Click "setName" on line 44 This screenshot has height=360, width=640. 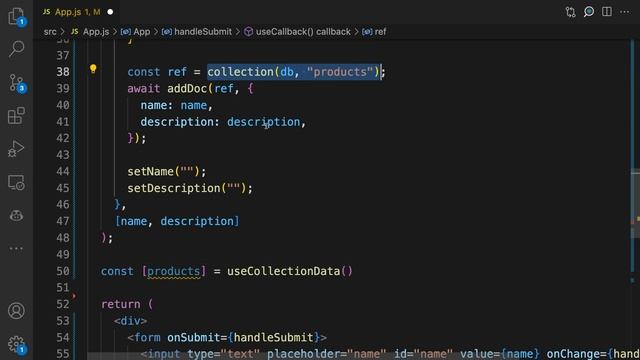[151, 171]
